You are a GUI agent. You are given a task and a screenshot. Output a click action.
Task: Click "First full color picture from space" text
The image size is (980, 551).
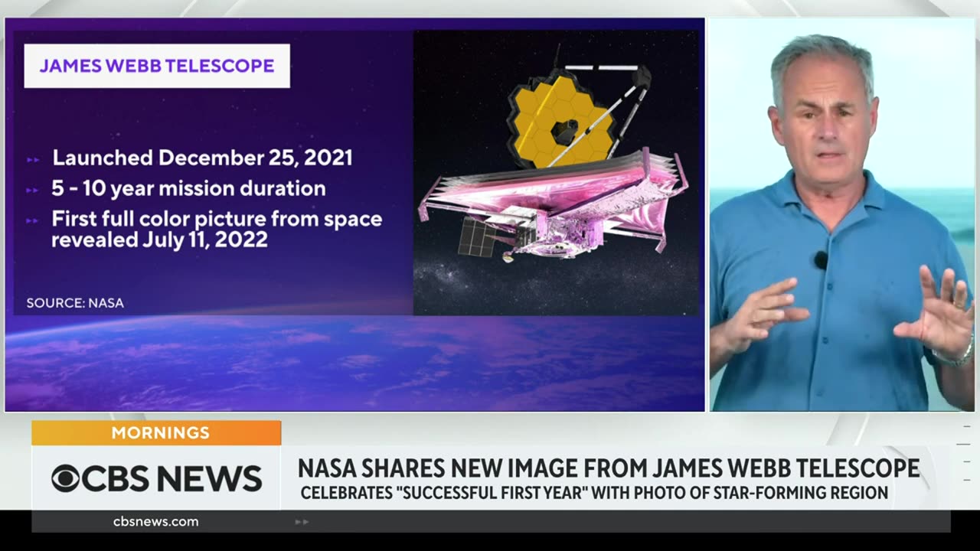coord(217,219)
